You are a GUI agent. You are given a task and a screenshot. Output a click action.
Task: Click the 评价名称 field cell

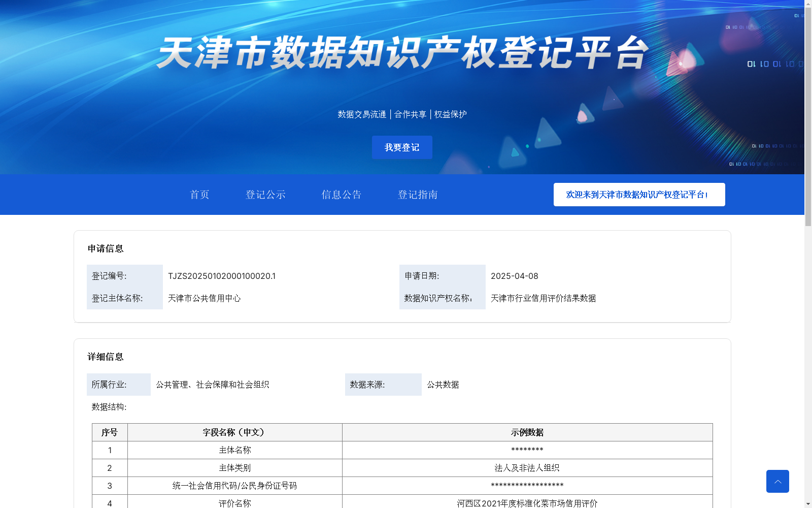pyautogui.click(x=235, y=502)
